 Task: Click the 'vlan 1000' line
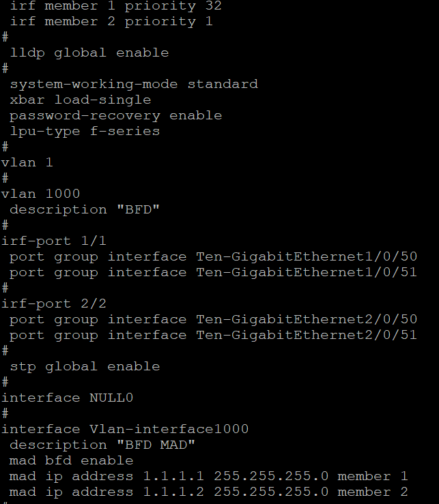coord(40,194)
